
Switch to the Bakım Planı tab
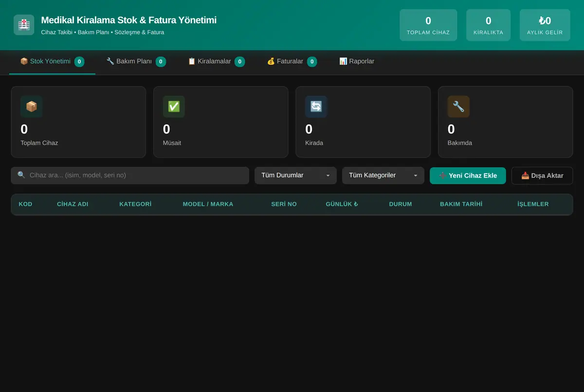pos(136,62)
